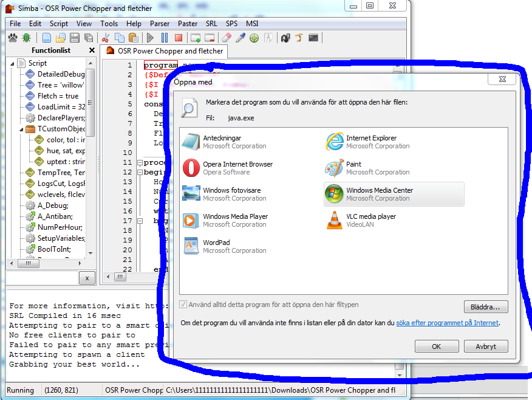This screenshot has width=532, height=400.
Task: Click the function list horizontal scrollbar right arrow
Action: 80,263
